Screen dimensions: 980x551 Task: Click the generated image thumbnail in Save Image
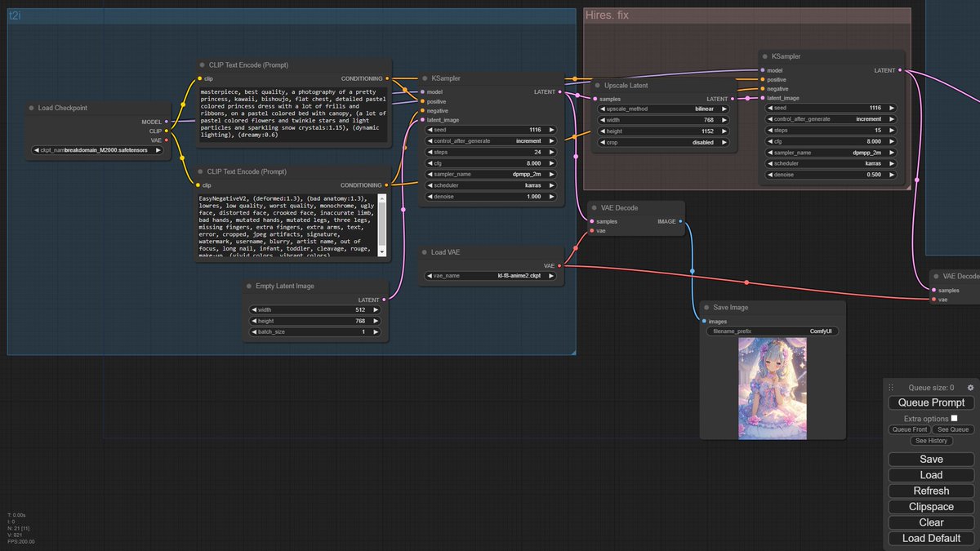pos(773,389)
